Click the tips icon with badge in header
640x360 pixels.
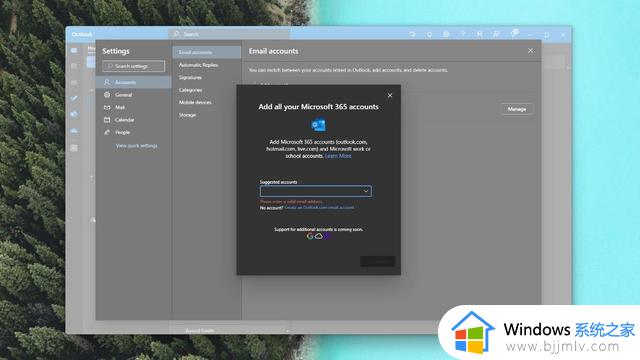click(514, 33)
